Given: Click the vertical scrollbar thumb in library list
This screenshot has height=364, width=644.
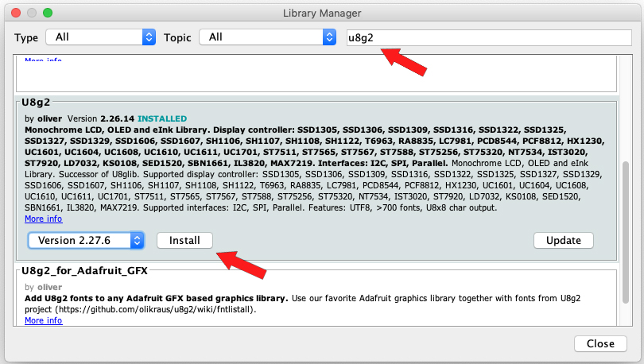Looking at the screenshot, I should click(x=626, y=232).
